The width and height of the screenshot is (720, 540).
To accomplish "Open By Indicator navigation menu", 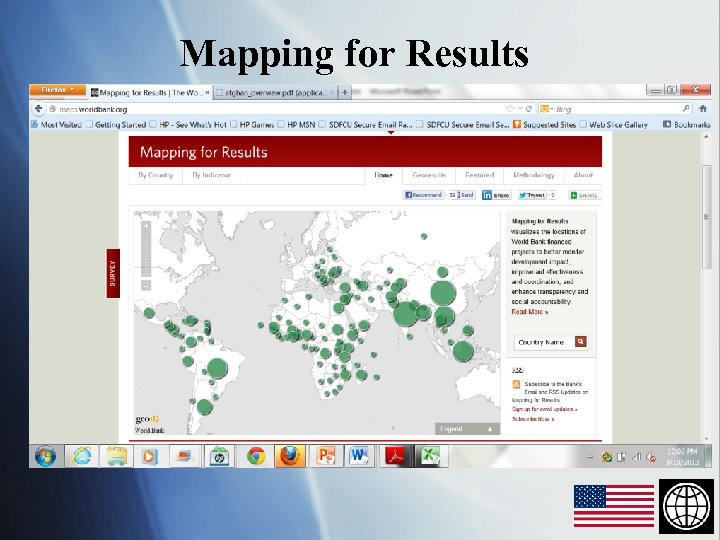I will coord(211,175).
